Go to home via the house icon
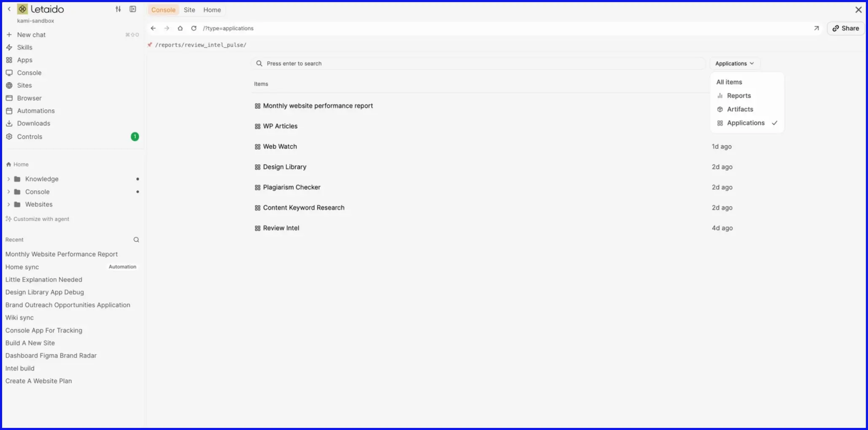Viewport: 868px width, 430px height. 180,28
